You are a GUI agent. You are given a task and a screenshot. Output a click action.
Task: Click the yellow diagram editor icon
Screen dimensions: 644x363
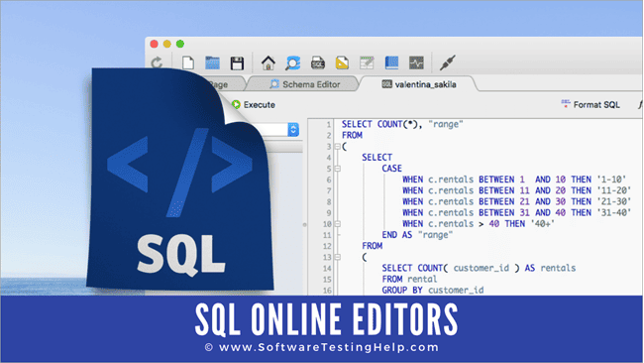[x=342, y=62]
